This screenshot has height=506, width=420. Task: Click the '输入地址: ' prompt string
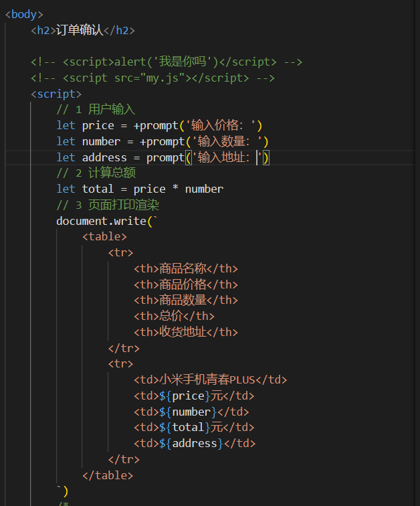coord(227,157)
